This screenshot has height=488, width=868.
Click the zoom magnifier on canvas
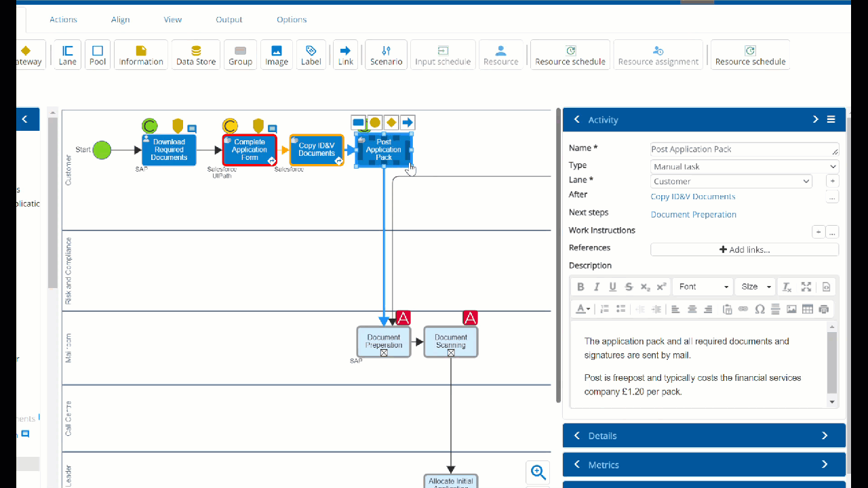point(538,472)
